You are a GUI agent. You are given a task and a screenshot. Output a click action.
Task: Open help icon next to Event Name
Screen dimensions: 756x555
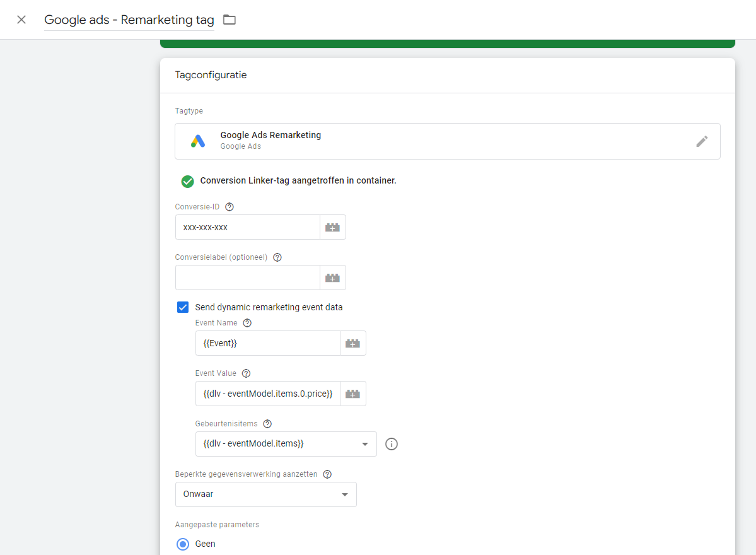[x=247, y=323]
